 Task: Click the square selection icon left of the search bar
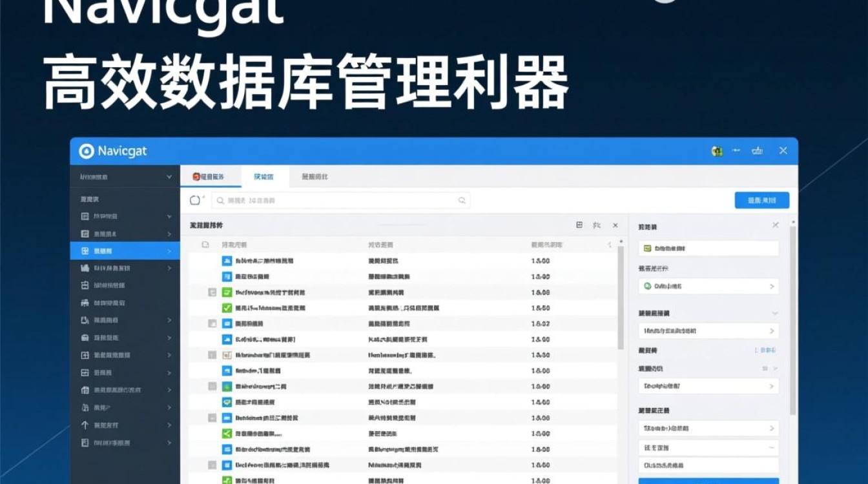click(x=195, y=200)
